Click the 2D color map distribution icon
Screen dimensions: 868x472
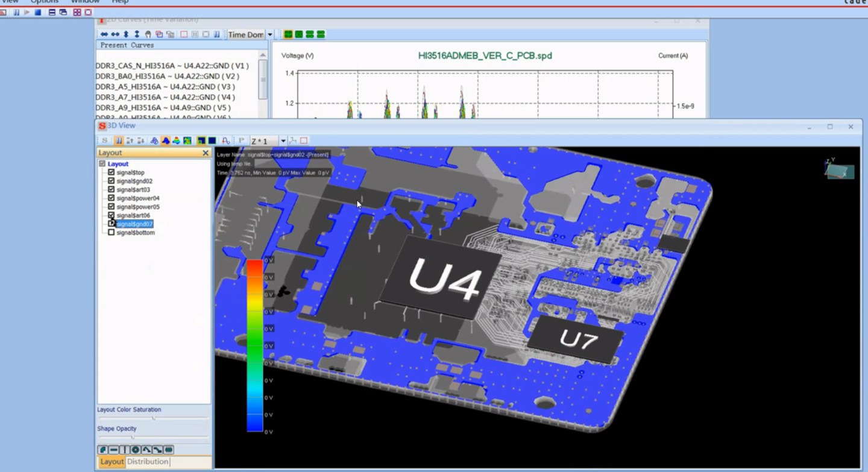pos(187,140)
